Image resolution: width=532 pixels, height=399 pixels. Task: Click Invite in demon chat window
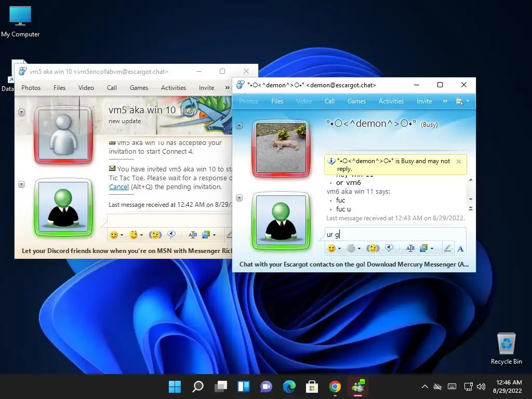424,101
